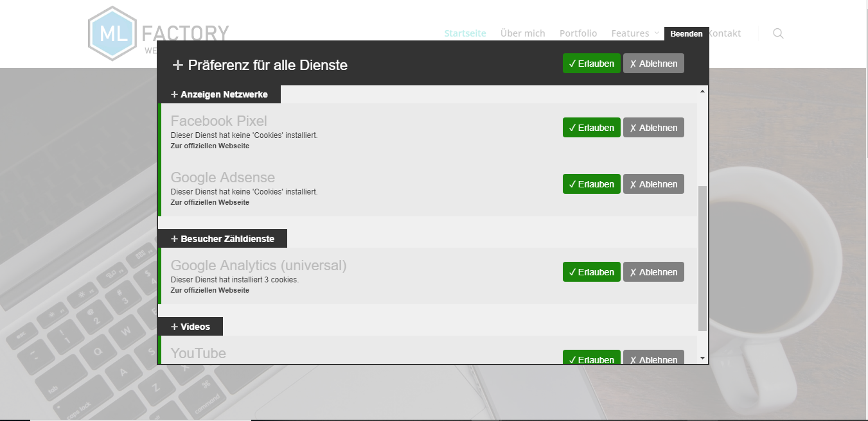Click the search magnifier icon in header
The height and width of the screenshot is (421, 868).
coord(778,33)
